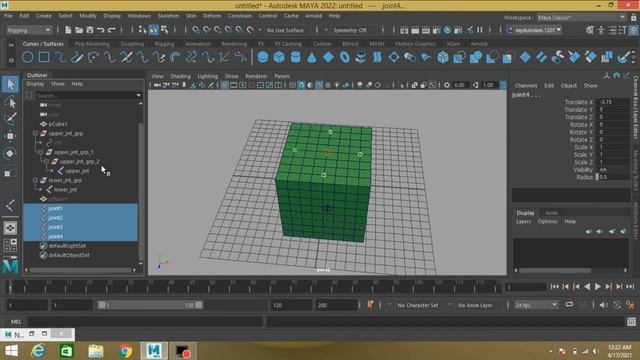Viewport: 640px width, 360px height.
Task: Activate the Paint Selection tool in the toolbox
Action: click(x=10, y=119)
